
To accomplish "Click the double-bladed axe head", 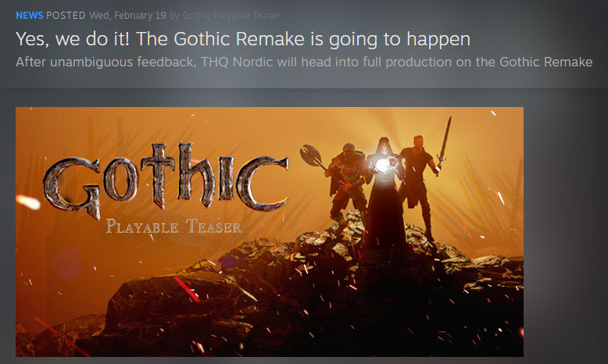I will coord(310,156).
